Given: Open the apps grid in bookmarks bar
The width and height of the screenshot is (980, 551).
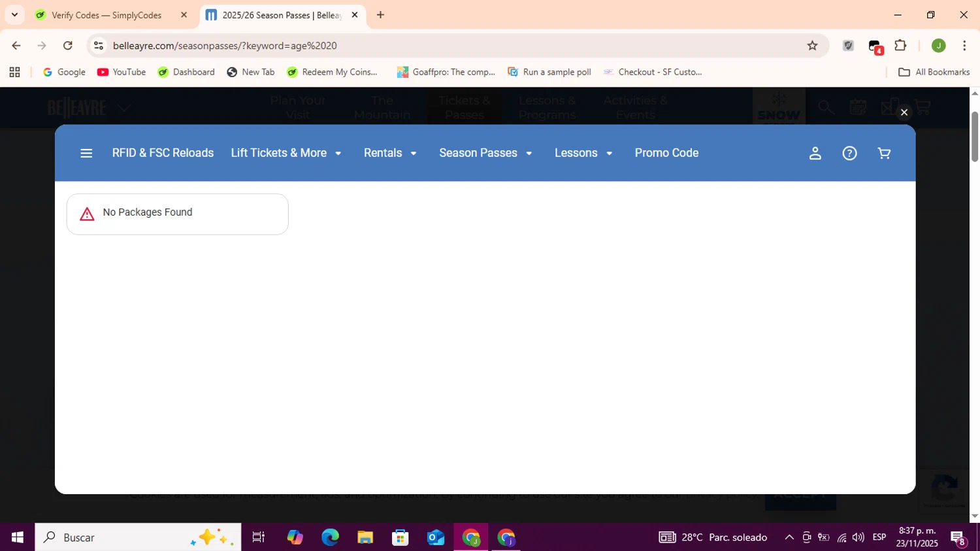Looking at the screenshot, I should tap(14, 72).
